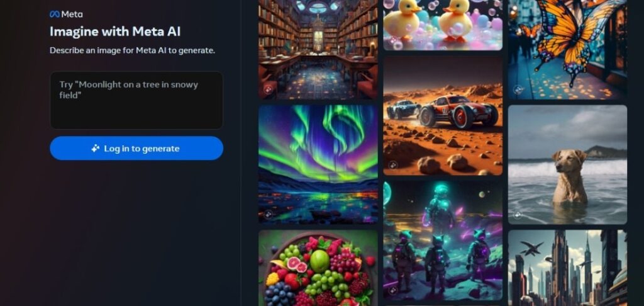Click the sparkle icon on Log in button

[x=96, y=149]
